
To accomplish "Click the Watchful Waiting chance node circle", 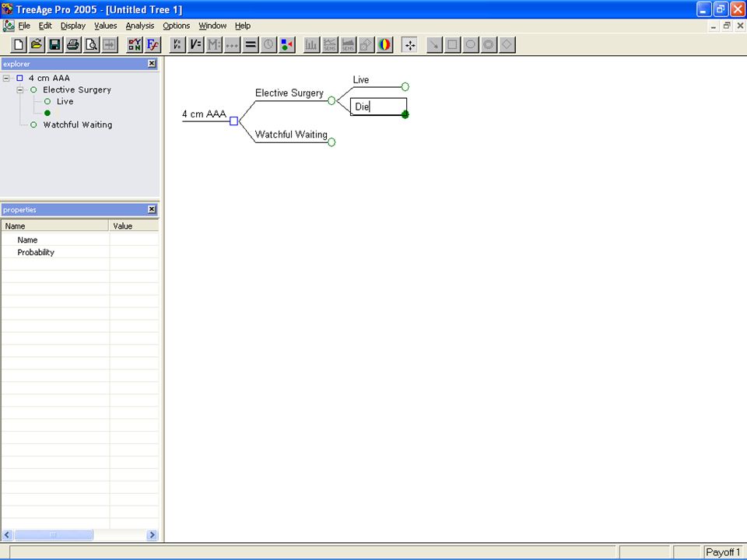I will coord(331,142).
